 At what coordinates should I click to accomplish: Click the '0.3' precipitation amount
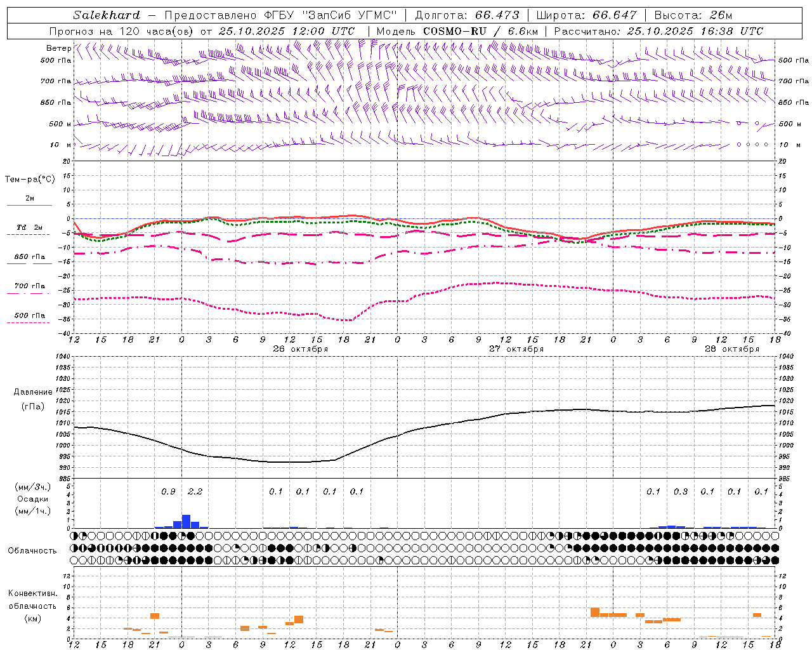681,492
